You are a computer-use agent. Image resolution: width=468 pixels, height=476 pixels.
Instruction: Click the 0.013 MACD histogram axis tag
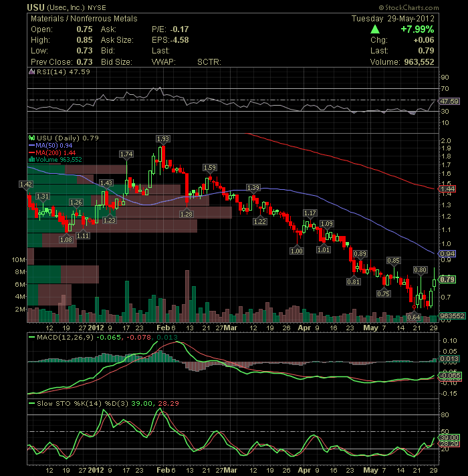(x=449, y=359)
